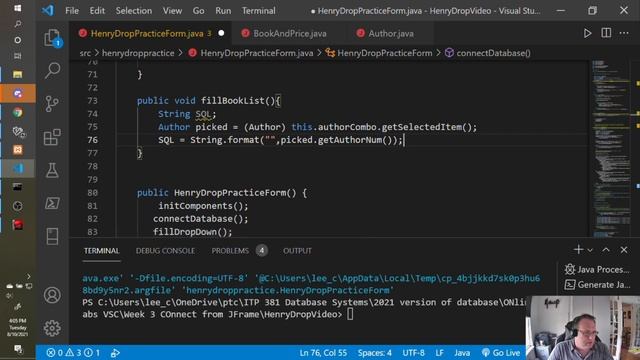The image size is (640, 360).
Task: Click connectDatabase() breadcrumb
Action: point(493,53)
